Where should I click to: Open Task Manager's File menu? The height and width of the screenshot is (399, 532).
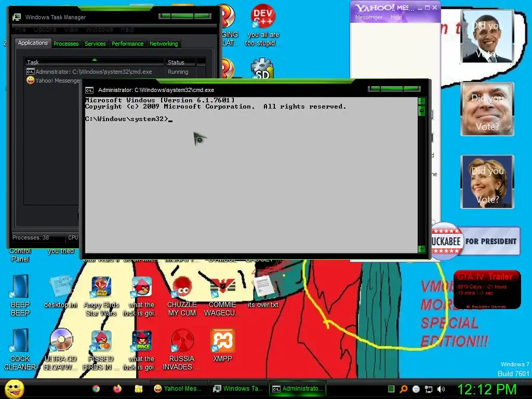(x=20, y=30)
